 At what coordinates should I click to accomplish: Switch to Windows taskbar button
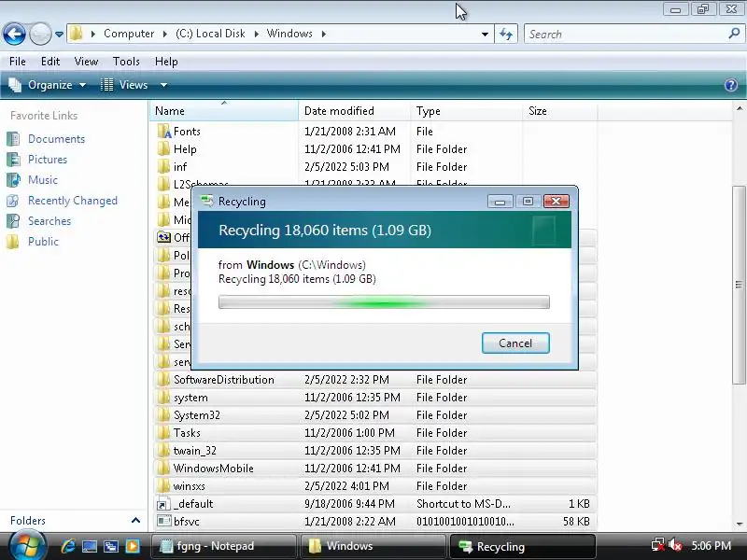point(373,546)
